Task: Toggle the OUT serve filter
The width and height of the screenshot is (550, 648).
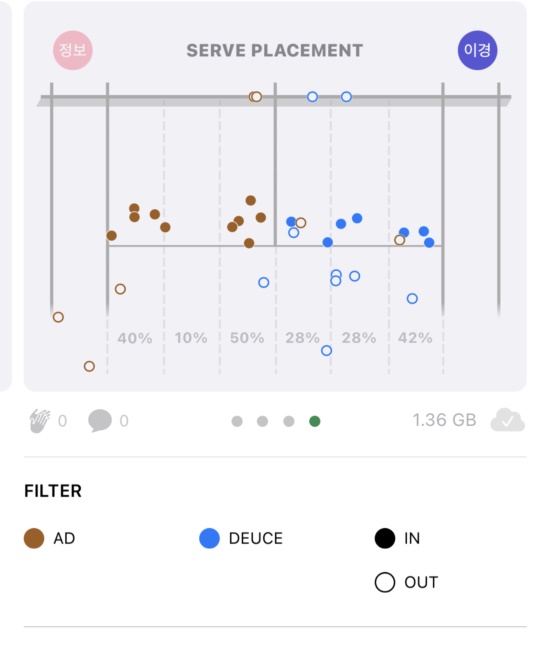Action: 406,582
